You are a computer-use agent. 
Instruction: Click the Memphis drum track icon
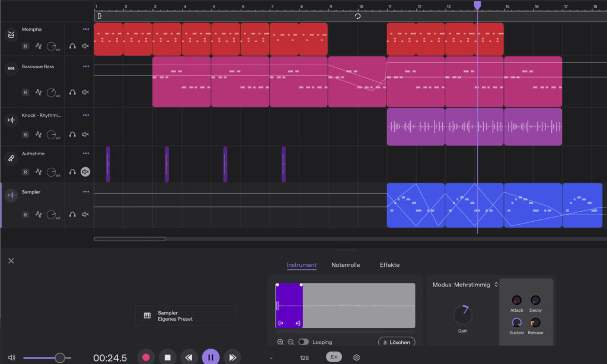pos(11,35)
